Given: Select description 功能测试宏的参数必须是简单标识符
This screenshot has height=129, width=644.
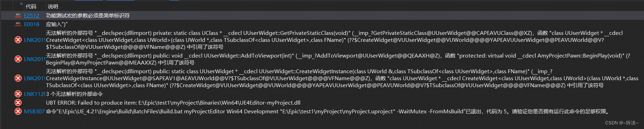Looking at the screenshot, I should click(88, 16).
